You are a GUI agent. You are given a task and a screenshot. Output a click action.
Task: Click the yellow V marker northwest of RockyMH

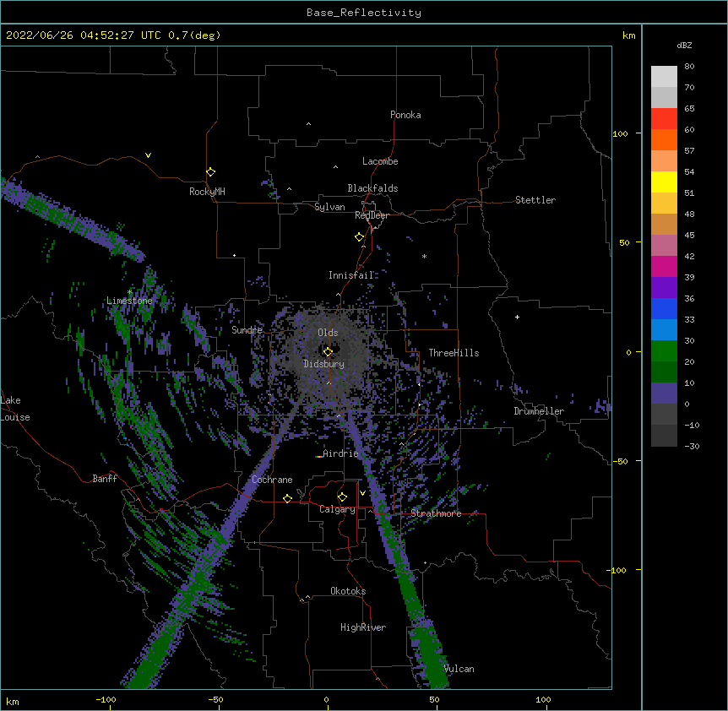(x=148, y=155)
